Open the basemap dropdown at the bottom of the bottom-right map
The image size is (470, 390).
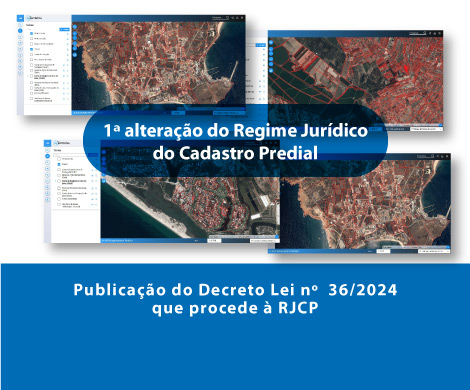coord(434,251)
